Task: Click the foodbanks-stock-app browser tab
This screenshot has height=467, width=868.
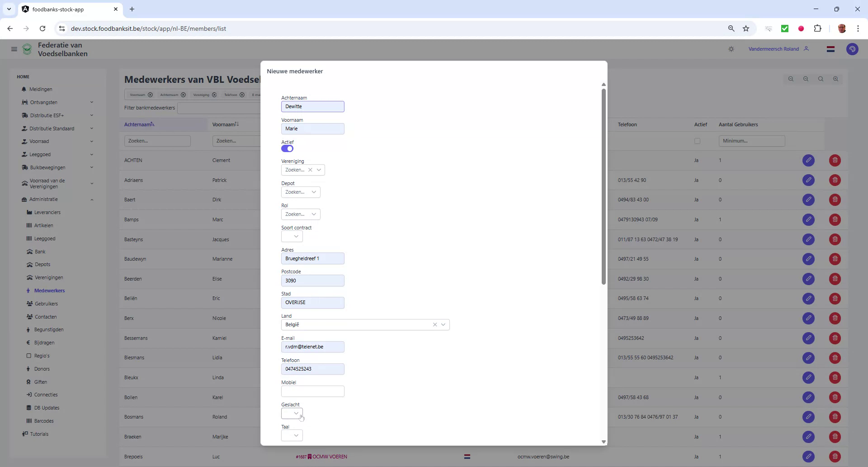Action: pyautogui.click(x=59, y=9)
